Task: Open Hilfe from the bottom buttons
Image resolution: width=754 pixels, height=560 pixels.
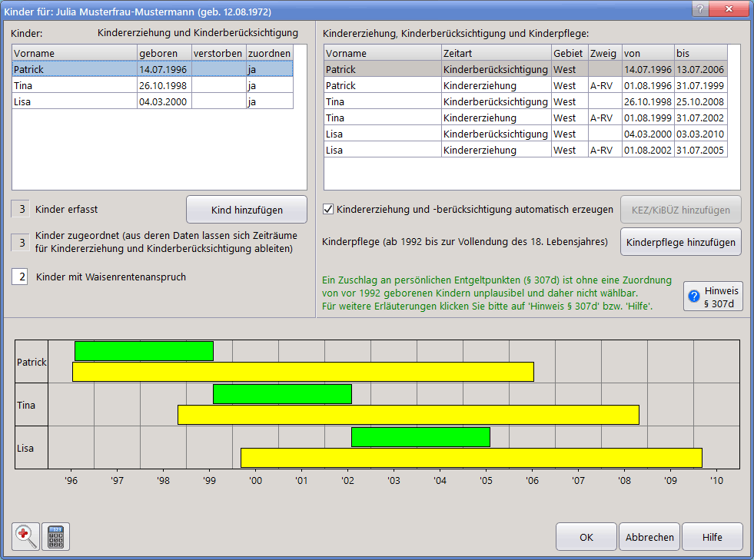Action: (712, 537)
